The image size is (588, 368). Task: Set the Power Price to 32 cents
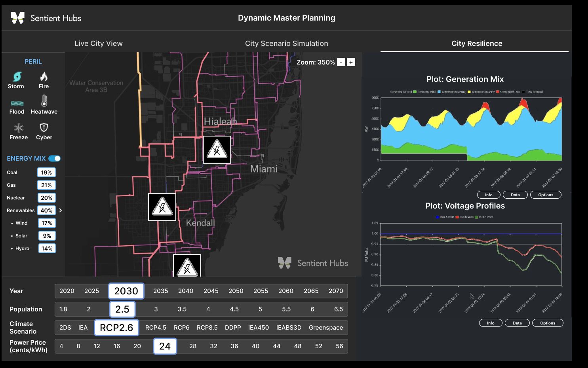click(x=214, y=346)
